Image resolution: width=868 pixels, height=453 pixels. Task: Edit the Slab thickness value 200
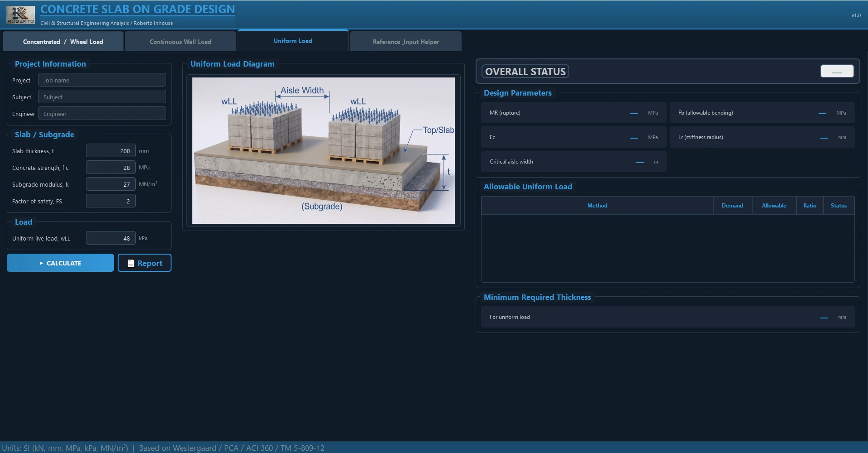coord(111,151)
